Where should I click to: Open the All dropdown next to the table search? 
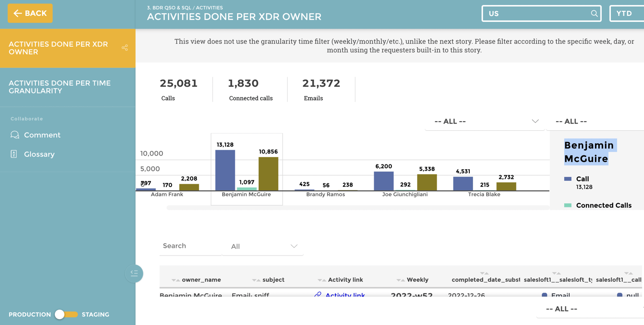pyautogui.click(x=263, y=246)
